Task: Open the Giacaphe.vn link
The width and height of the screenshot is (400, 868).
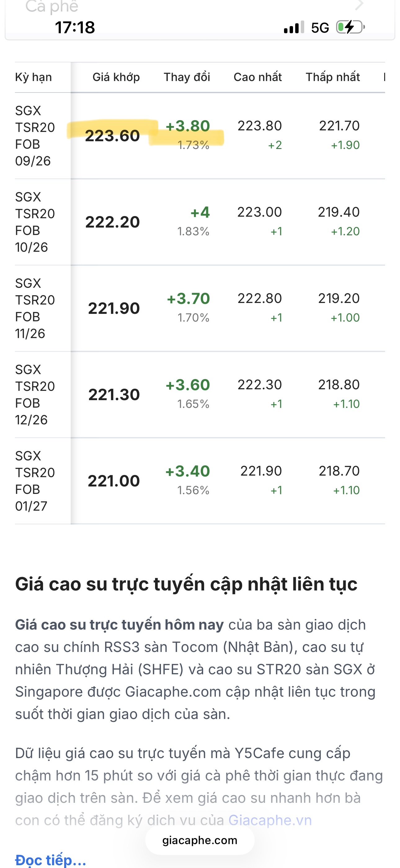Action: pyautogui.click(x=270, y=820)
